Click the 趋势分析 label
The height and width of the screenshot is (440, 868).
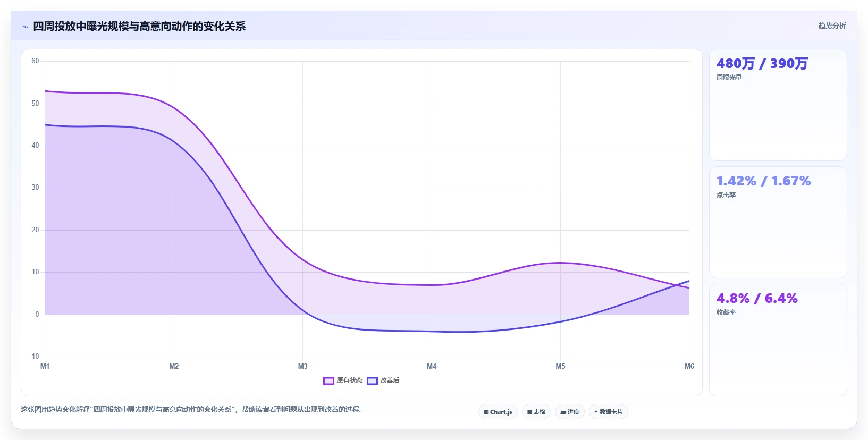(x=832, y=26)
